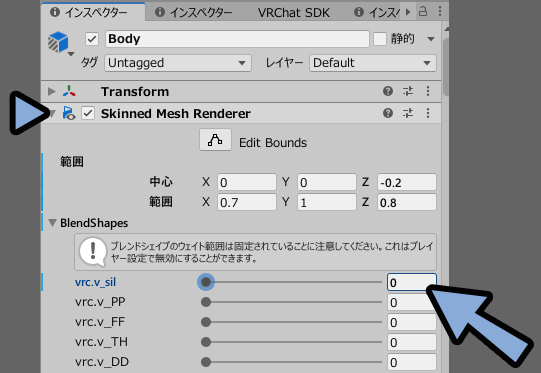
Task: Click the extent X field showing 0.7
Action: (x=247, y=202)
